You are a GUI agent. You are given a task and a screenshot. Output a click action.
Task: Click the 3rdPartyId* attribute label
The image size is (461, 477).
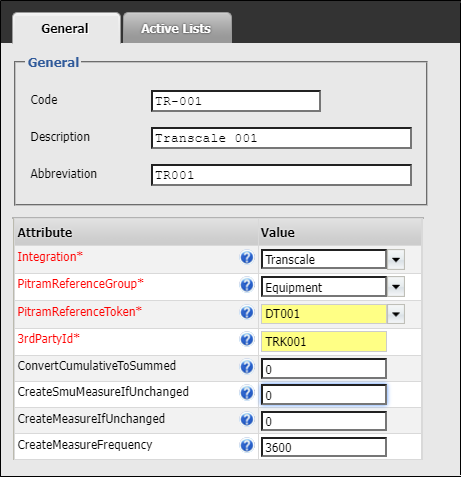[48, 339]
